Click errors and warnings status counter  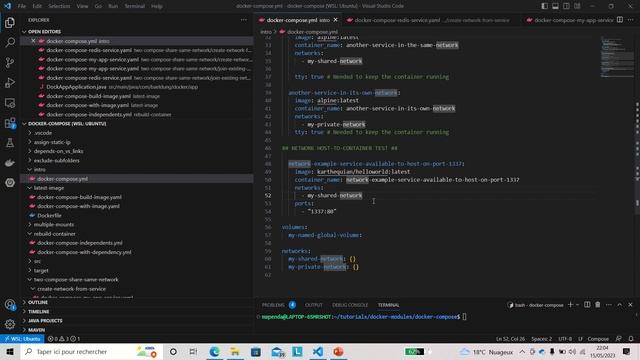pos(64,339)
